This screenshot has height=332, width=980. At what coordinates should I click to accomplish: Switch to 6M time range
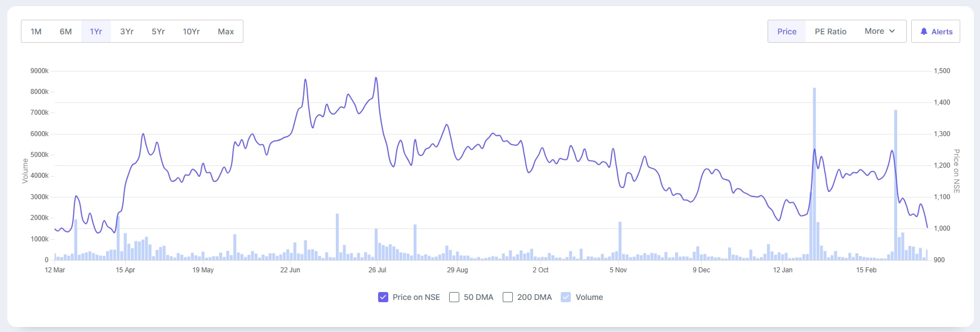point(66,32)
